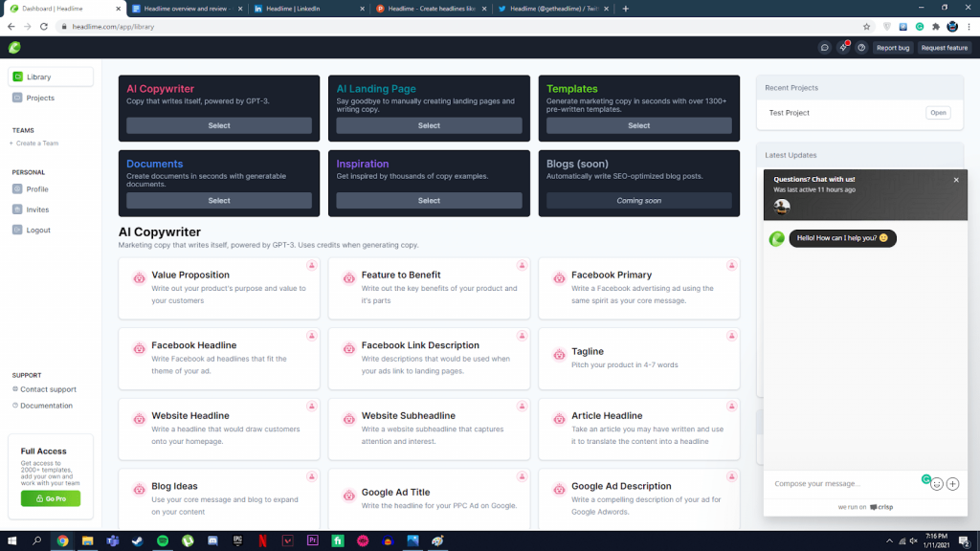Open Spotify from the taskbar
Viewport: 980px width, 551px height.
click(163, 541)
